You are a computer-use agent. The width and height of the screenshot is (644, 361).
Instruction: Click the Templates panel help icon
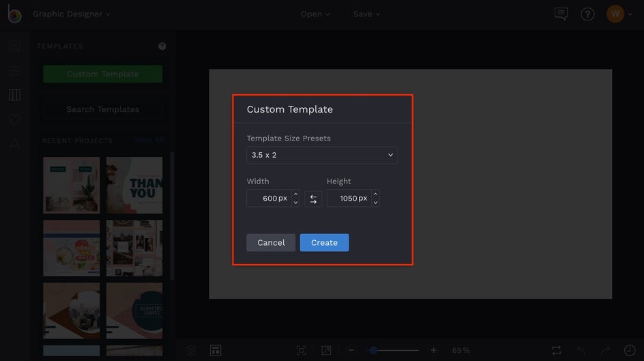point(162,46)
